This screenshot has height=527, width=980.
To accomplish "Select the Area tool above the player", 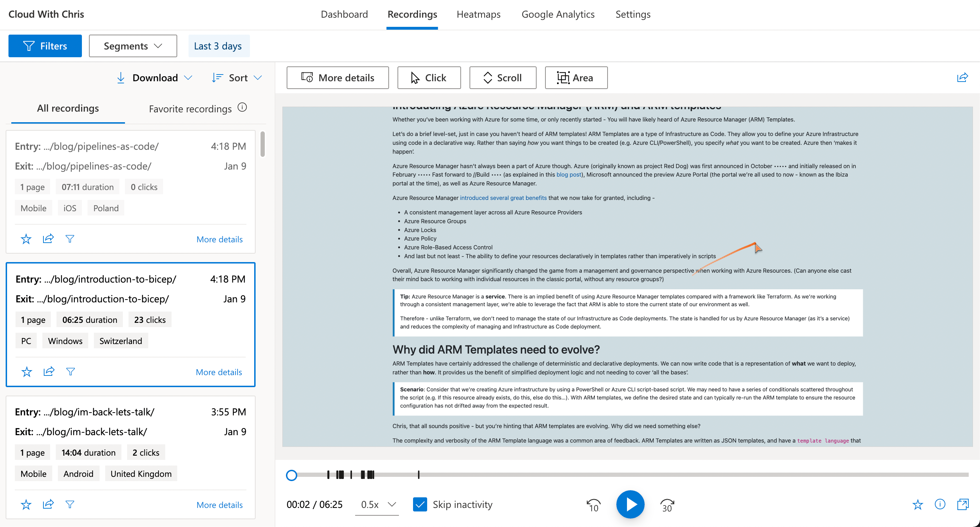I will click(x=575, y=77).
